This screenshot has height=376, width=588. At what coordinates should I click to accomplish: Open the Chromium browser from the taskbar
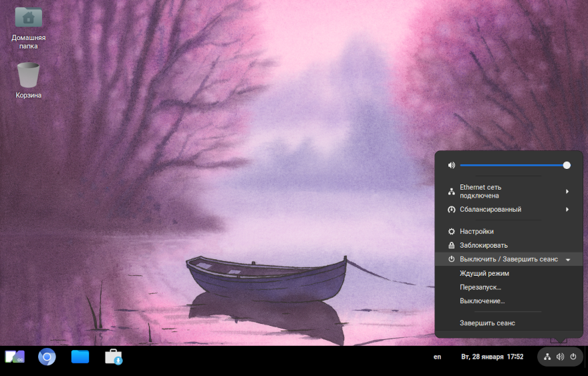(x=47, y=357)
